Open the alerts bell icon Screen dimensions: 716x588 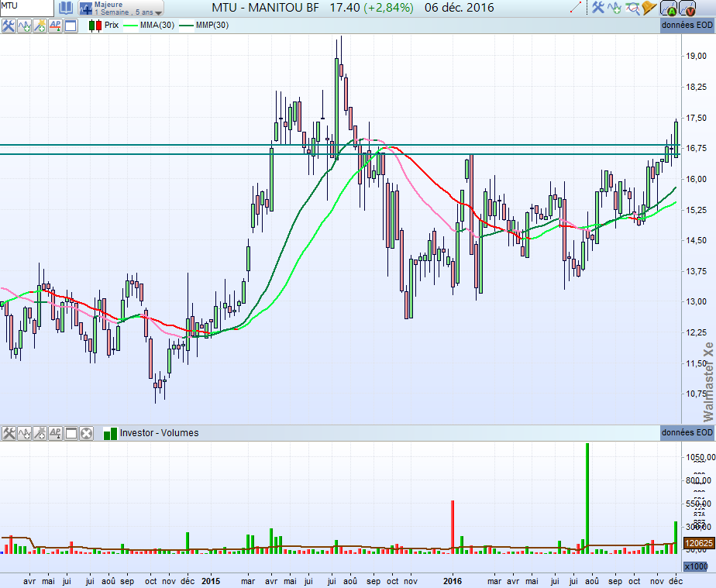649,8
